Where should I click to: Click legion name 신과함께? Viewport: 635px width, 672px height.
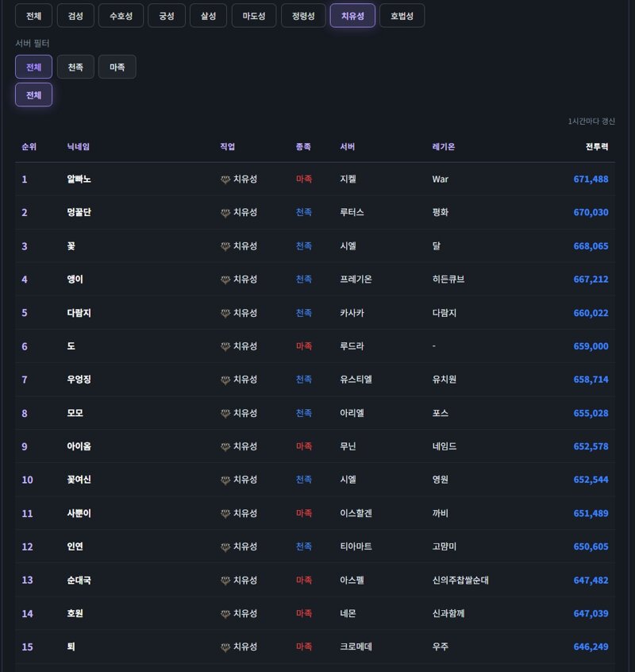[448, 613]
